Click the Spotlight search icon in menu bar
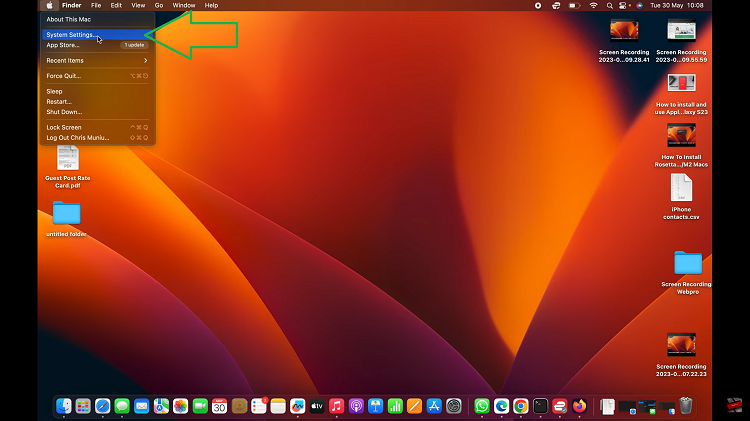The height and width of the screenshot is (421, 750). [x=612, y=5]
